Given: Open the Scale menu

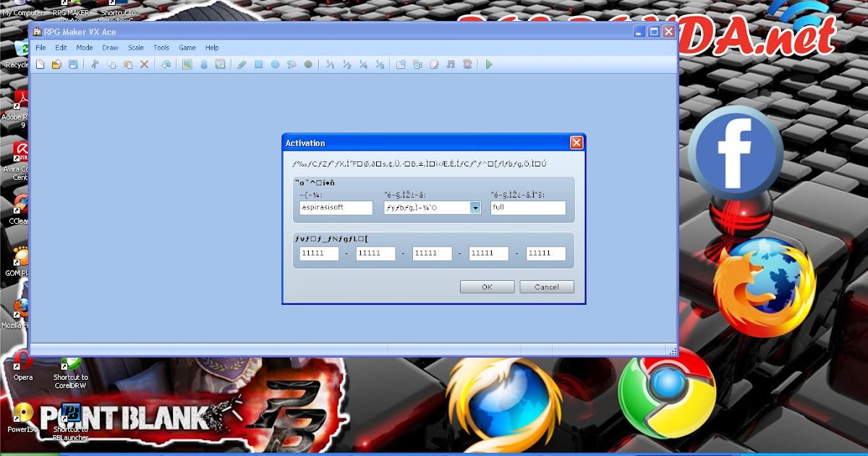Looking at the screenshot, I should click(136, 48).
